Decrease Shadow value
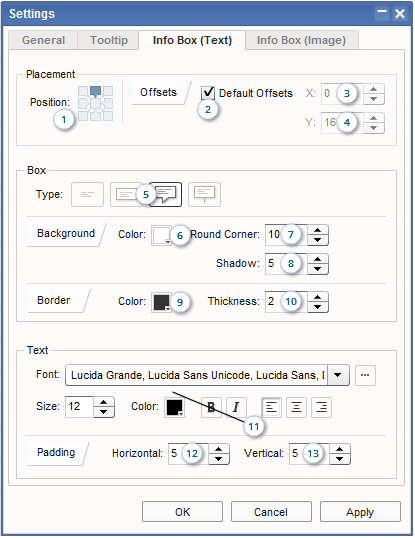Image resolution: width=415 pixels, height=538 pixels. pos(318,269)
